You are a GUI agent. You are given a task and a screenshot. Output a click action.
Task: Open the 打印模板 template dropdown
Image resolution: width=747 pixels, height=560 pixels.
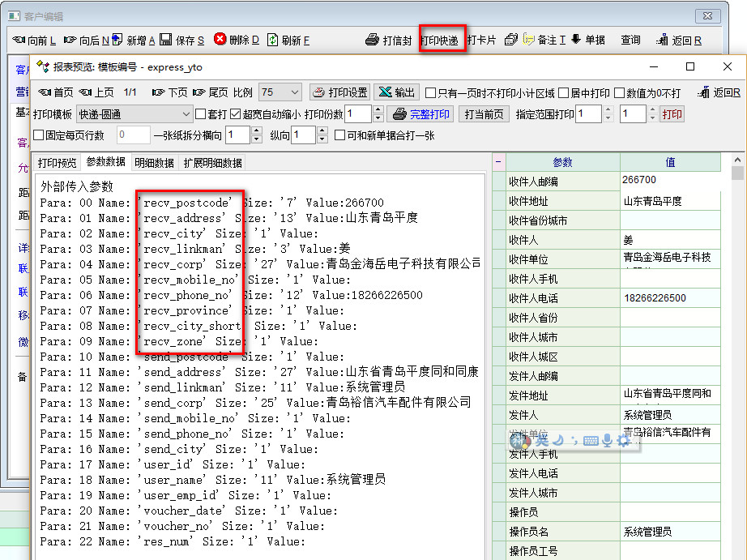pyautogui.click(x=186, y=114)
